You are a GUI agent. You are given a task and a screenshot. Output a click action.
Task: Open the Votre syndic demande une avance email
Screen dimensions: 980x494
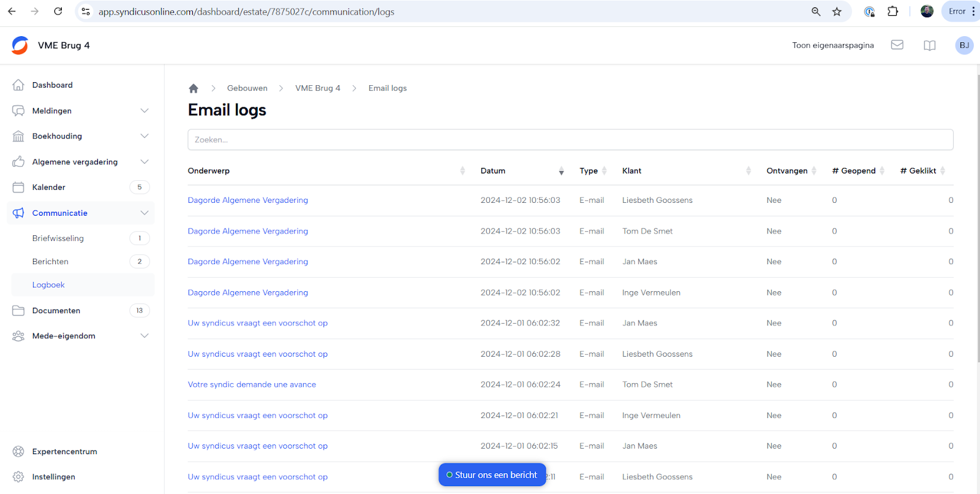click(252, 385)
